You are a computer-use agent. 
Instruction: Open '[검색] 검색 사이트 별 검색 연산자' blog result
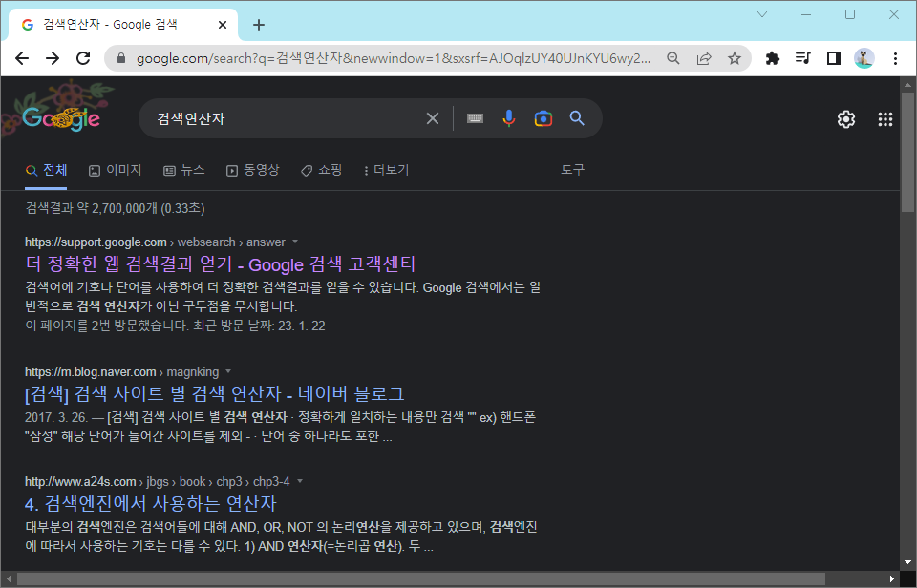215,394
